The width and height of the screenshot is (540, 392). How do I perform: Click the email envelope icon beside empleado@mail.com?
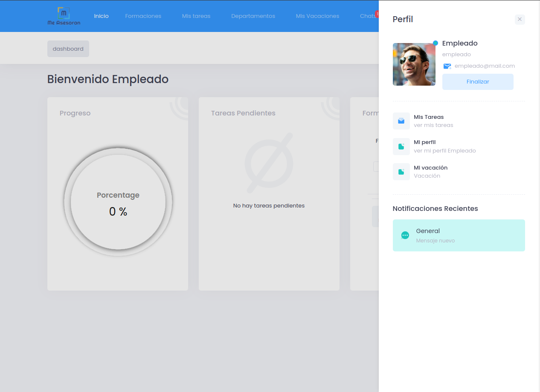click(447, 66)
